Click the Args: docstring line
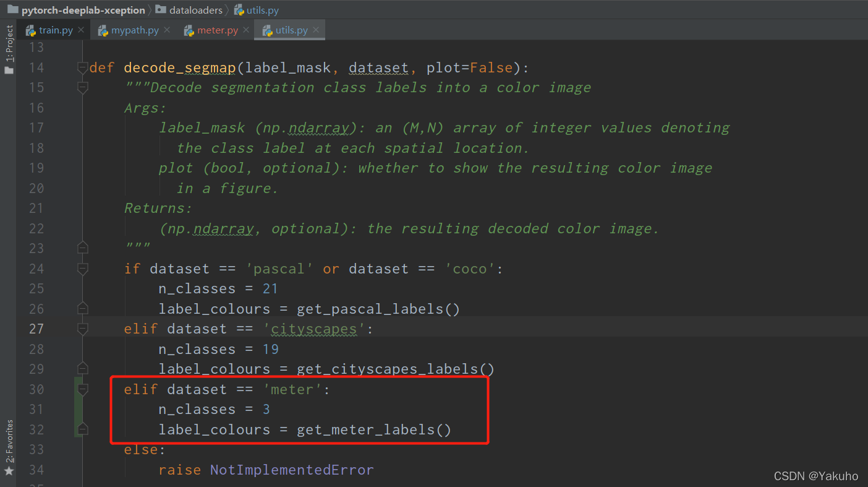 coord(145,108)
